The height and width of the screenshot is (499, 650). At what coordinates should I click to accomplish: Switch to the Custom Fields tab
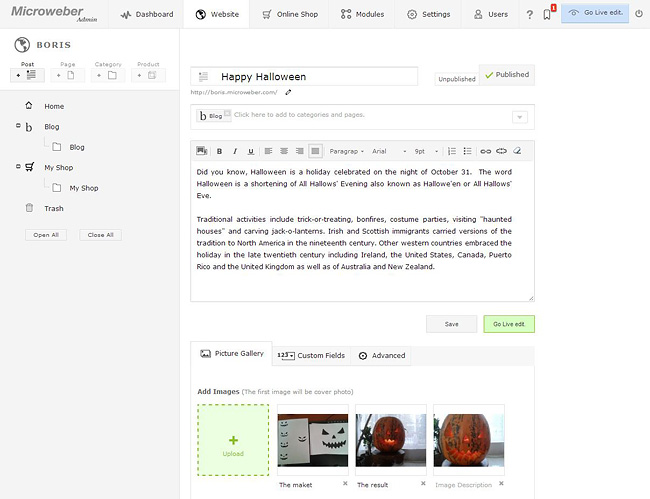311,356
